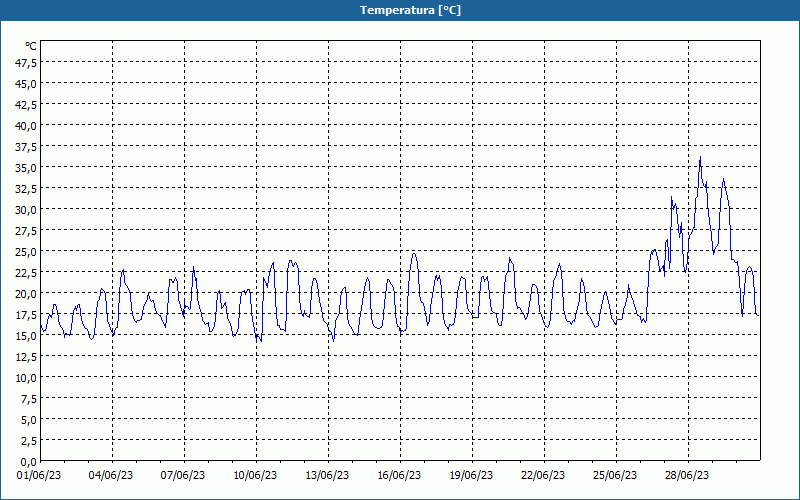Screen dimensions: 800x500
Task: Click the 17,5 y-axis label
Action: [x=26, y=315]
